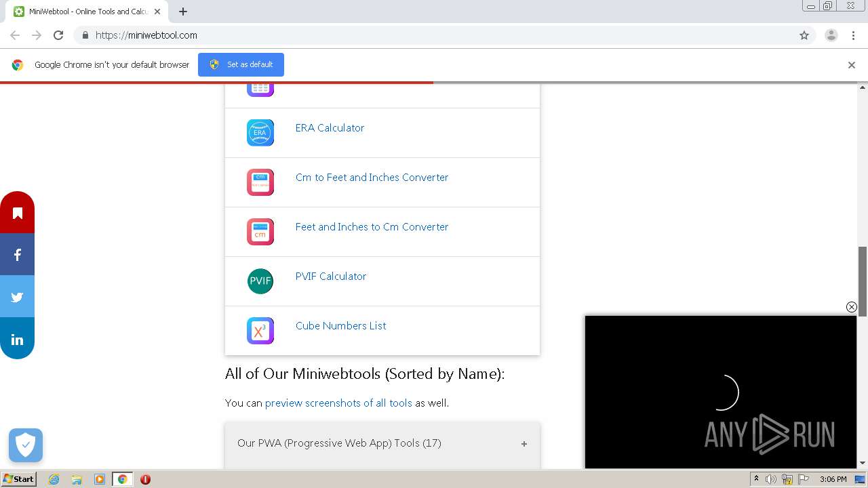Open Windows Explorer from taskbar
Viewport: 868px width, 488px height.
point(77,479)
